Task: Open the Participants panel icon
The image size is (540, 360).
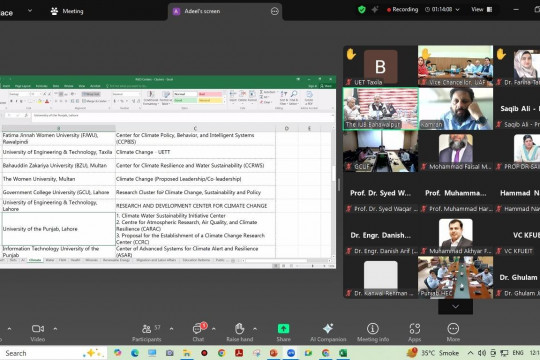Action: [x=147, y=329]
